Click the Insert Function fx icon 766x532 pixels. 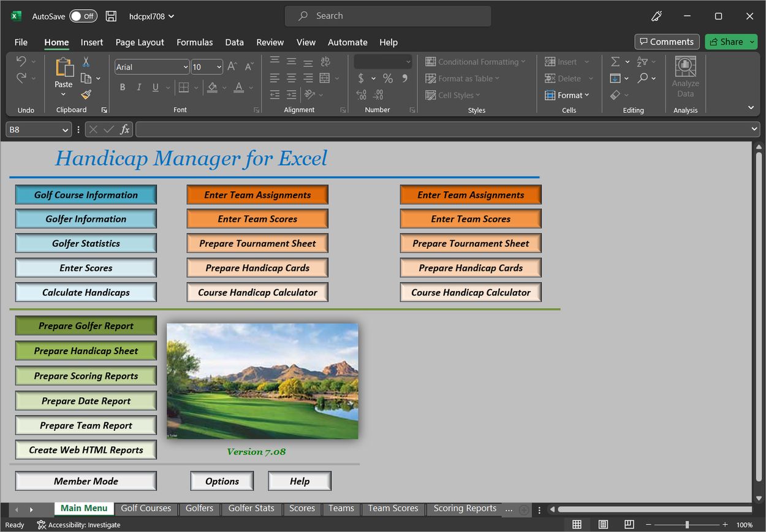[124, 129]
